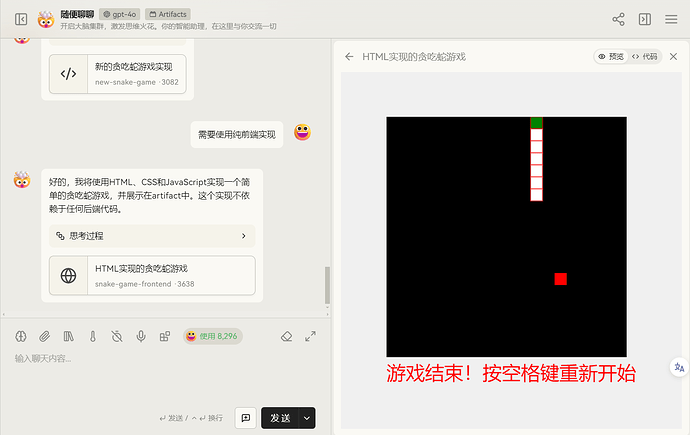Click the chat vertical scrollbar thumb
This screenshot has height=435, width=690.
(x=327, y=285)
